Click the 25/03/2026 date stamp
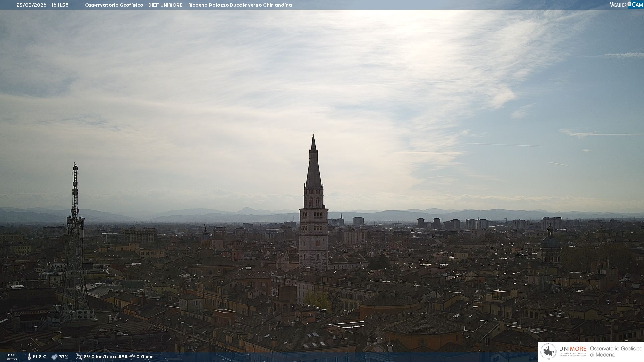Viewport: 644px width, 362px height. pyautogui.click(x=32, y=5)
